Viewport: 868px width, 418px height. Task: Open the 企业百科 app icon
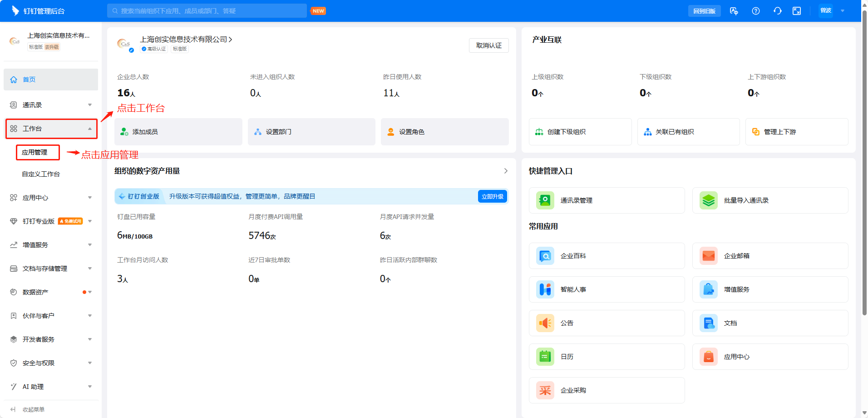(x=545, y=256)
